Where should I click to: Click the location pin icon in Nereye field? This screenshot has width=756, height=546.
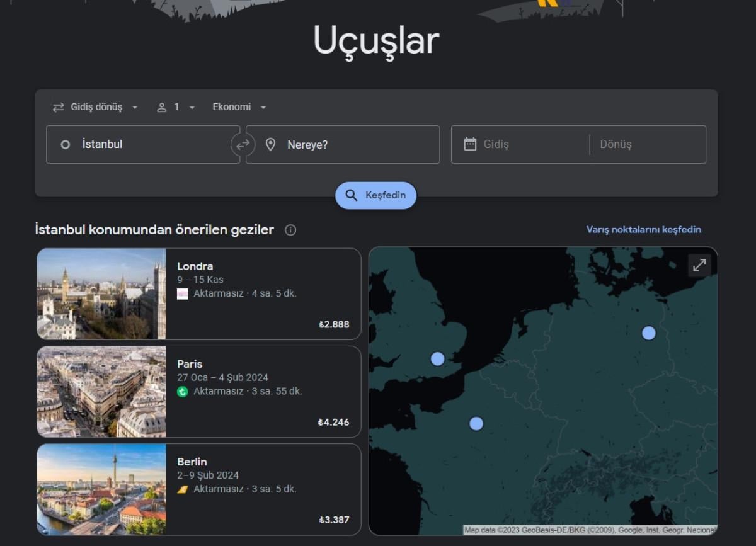[x=271, y=145]
